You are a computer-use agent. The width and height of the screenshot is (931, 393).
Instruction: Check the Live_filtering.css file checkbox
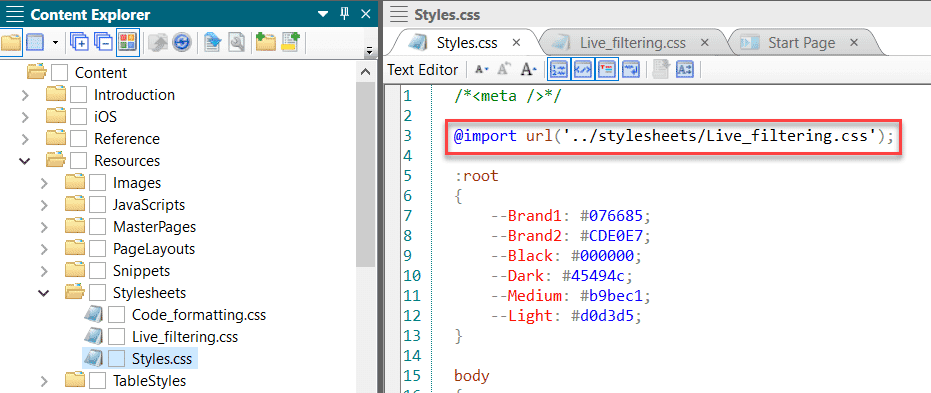(116, 337)
